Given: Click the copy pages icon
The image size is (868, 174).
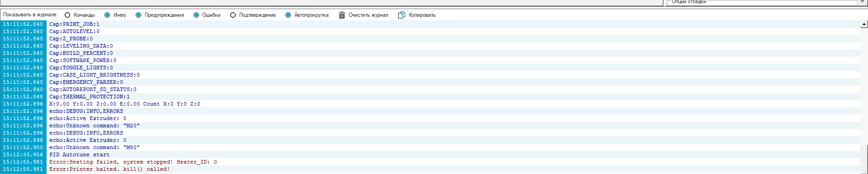Looking at the screenshot, I should click(401, 15).
